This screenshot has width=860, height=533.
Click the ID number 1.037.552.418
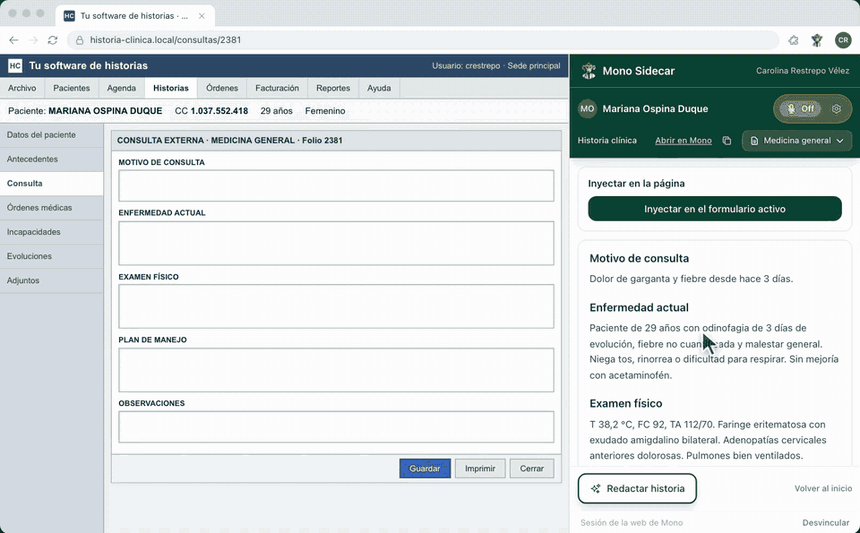click(x=219, y=111)
